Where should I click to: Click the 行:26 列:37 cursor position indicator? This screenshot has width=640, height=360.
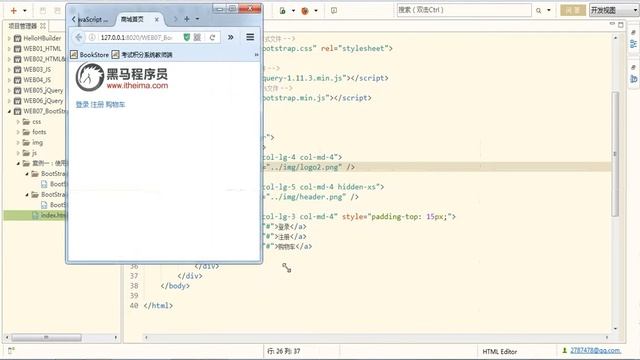[x=284, y=351]
